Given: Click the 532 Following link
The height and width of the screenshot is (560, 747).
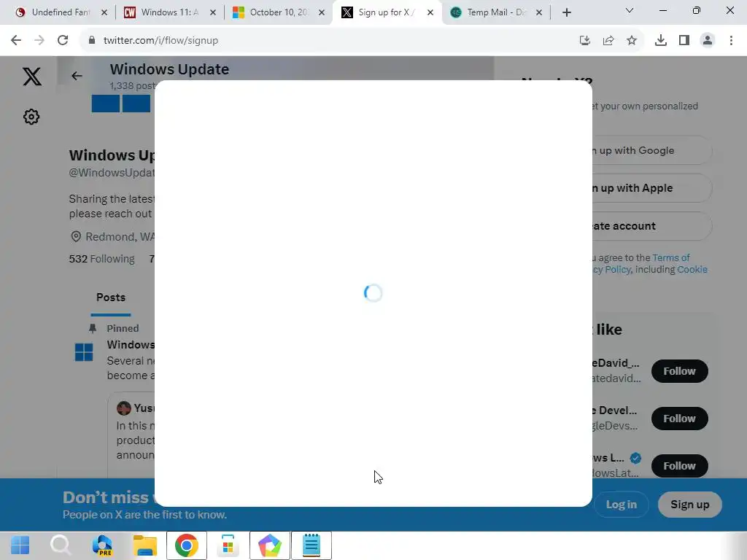Looking at the screenshot, I should tap(102, 259).
